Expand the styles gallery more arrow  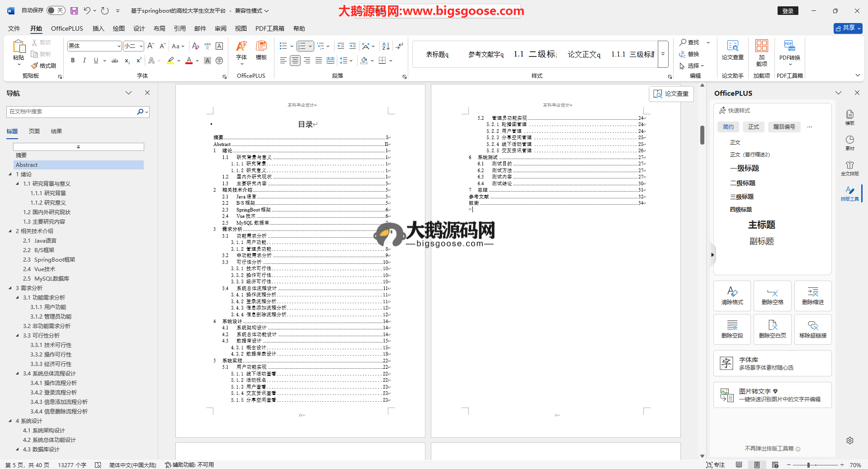tap(663, 54)
